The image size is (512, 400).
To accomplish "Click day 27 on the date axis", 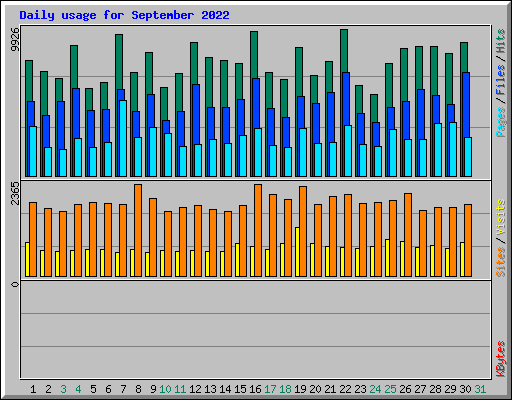I will pyautogui.click(x=420, y=389).
